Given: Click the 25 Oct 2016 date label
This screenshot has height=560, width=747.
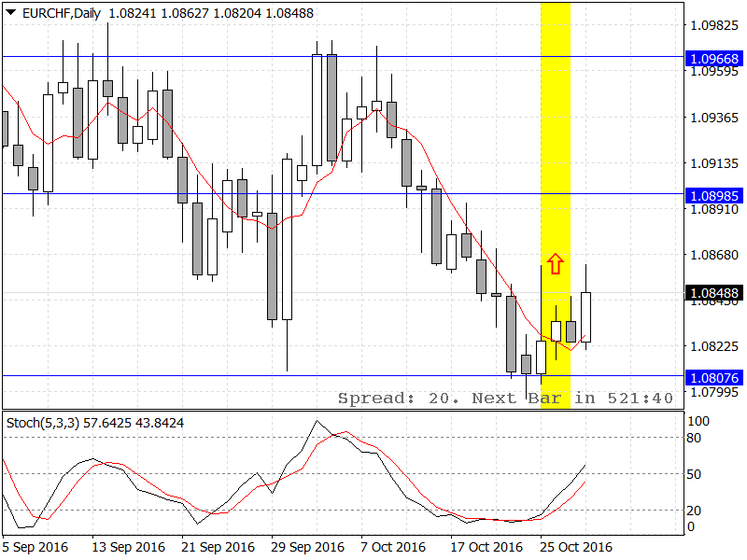Looking at the screenshot, I should [576, 547].
